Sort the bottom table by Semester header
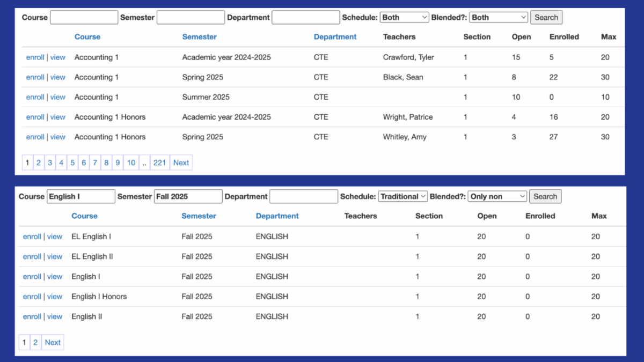 (x=199, y=216)
